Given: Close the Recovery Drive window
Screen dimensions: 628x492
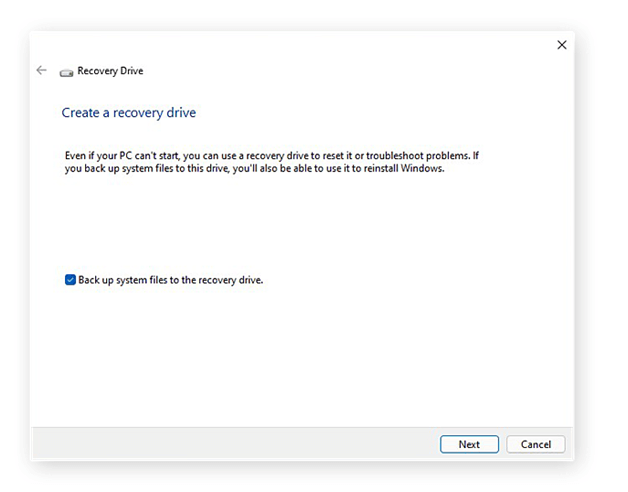Looking at the screenshot, I should 561,45.
